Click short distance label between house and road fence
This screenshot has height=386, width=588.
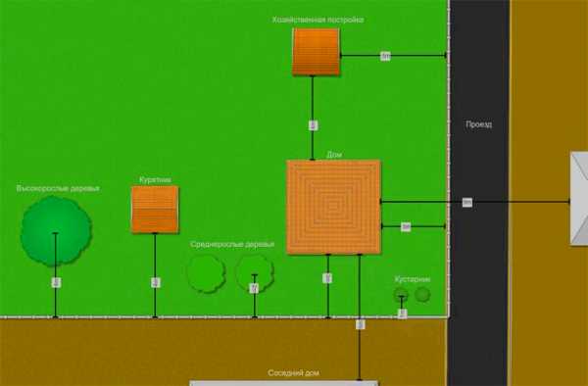[x=406, y=227]
